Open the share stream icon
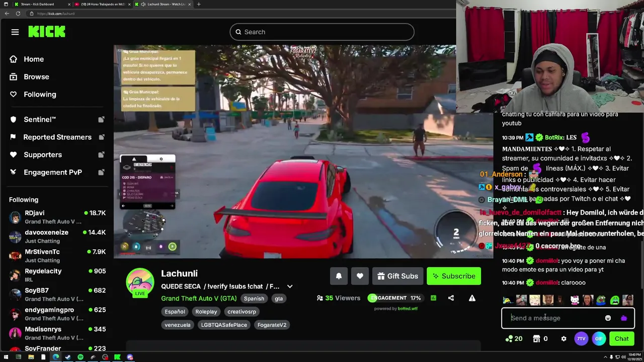Image resolution: width=644 pixels, height=362 pixels. point(451,298)
